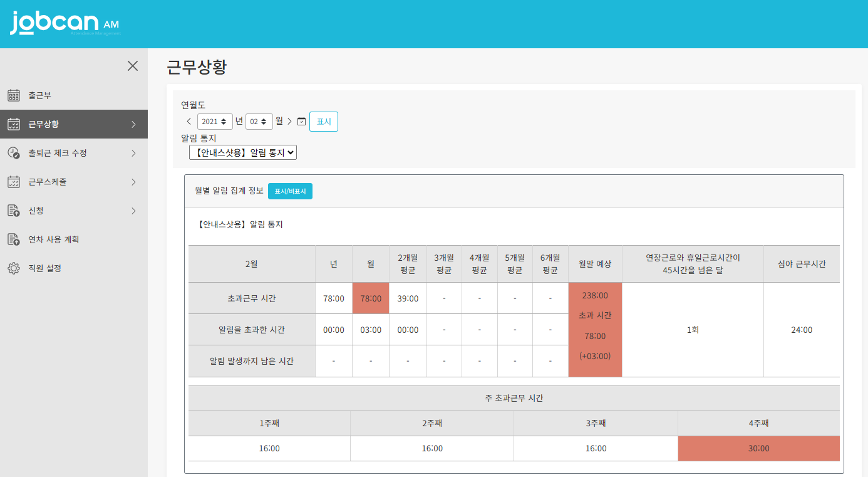Viewport: 868px width, 477px height.
Task: Expand the 신청 submenu chevron
Action: pos(133,211)
